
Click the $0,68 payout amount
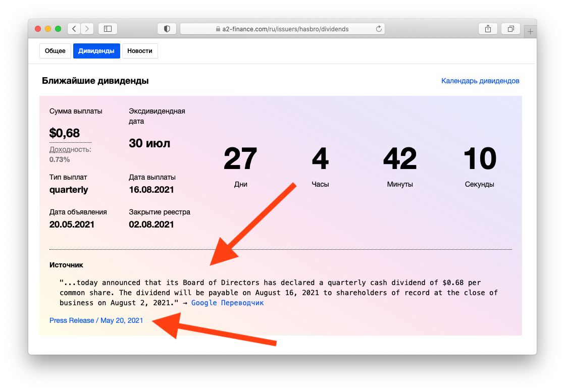[65, 133]
